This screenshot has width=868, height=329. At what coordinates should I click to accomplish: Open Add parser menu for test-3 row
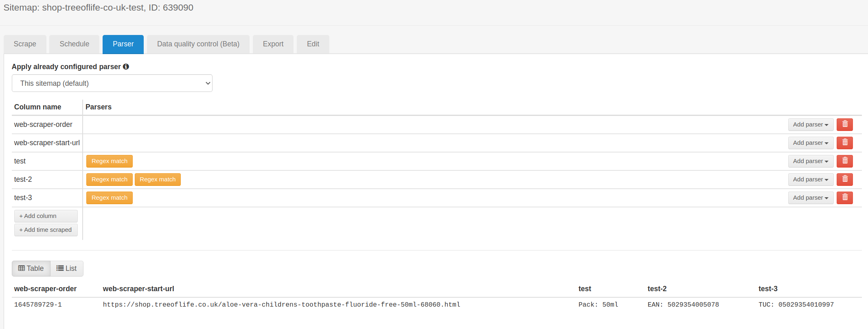tap(810, 198)
